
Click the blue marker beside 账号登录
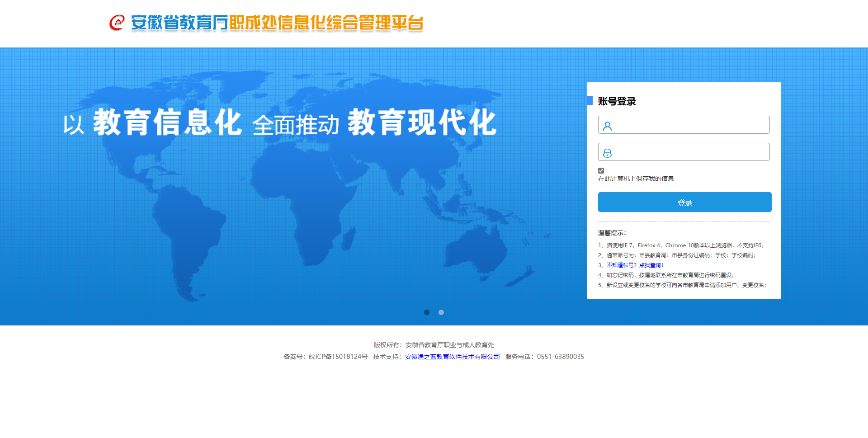(x=590, y=100)
